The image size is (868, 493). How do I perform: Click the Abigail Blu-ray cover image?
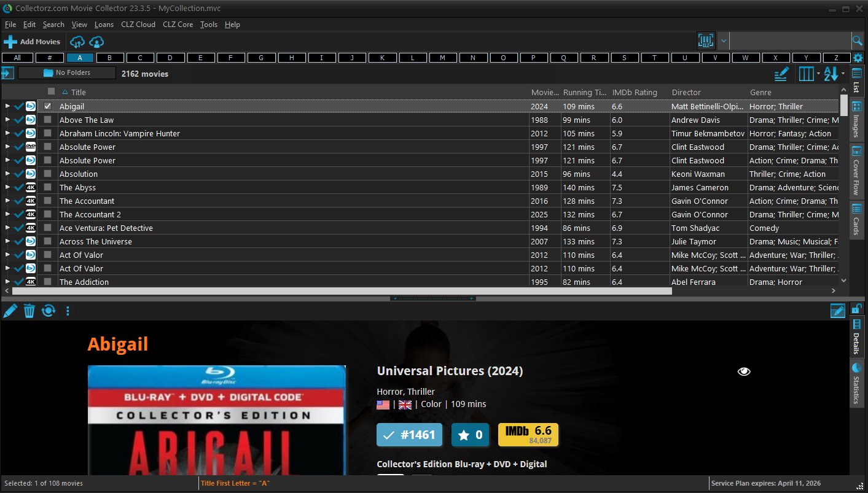(x=217, y=420)
